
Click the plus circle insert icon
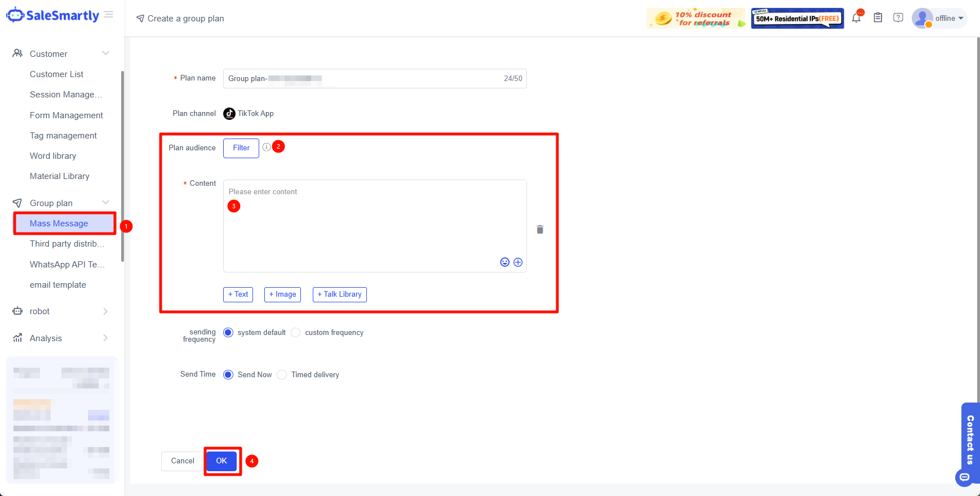pyautogui.click(x=518, y=262)
